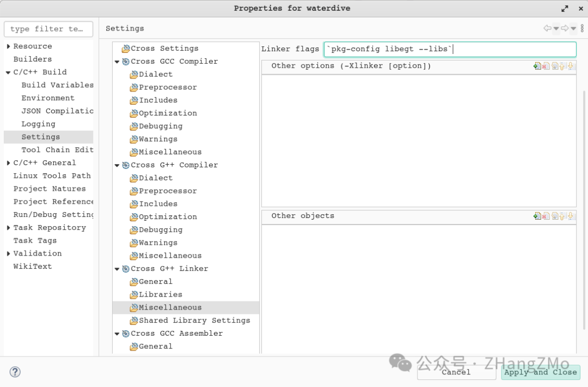This screenshot has width=588, height=387.
Task: Edit selected entry in Other options
Action: [555, 66]
